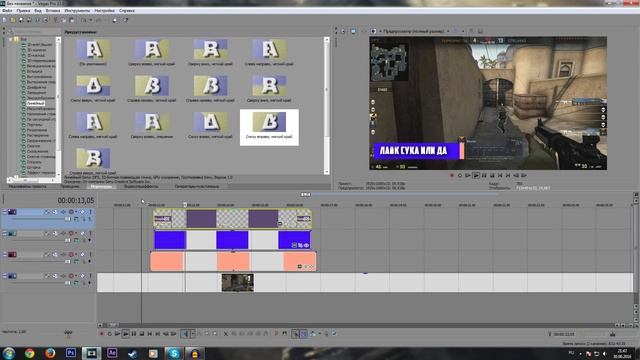This screenshot has height=360, width=640.
Task: Switch to the Медиафайлы проекта tab
Action: coord(27,186)
